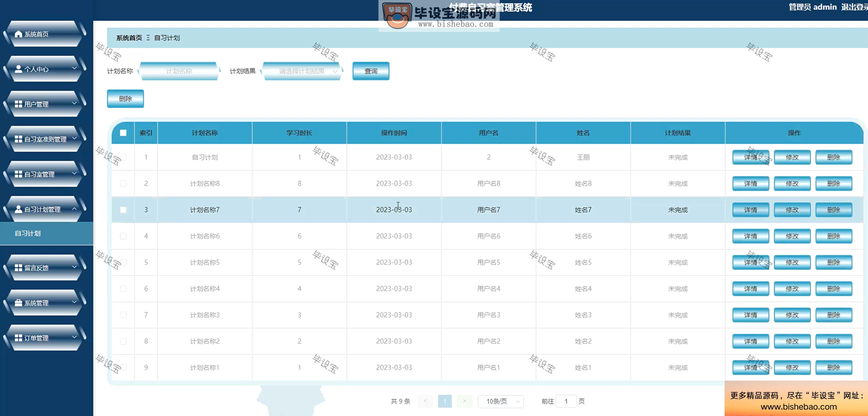
Task: Click 退出登录 in the header
Action: point(854,7)
